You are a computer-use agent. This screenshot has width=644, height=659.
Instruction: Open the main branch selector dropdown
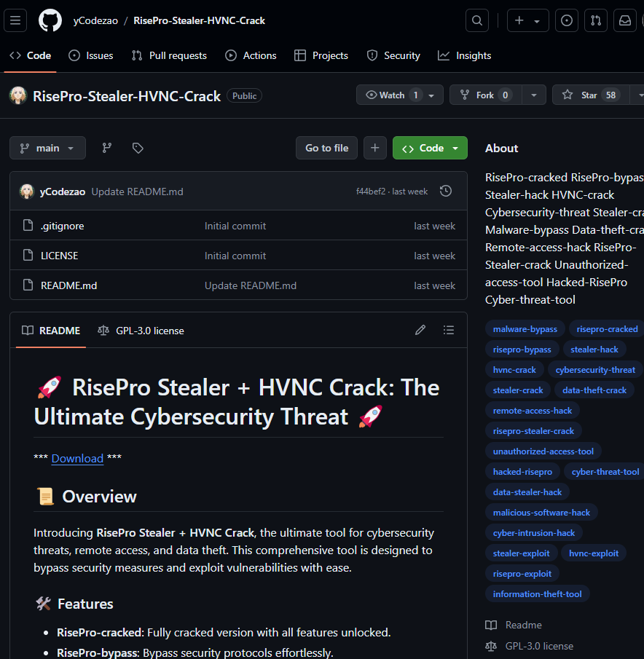(x=47, y=148)
